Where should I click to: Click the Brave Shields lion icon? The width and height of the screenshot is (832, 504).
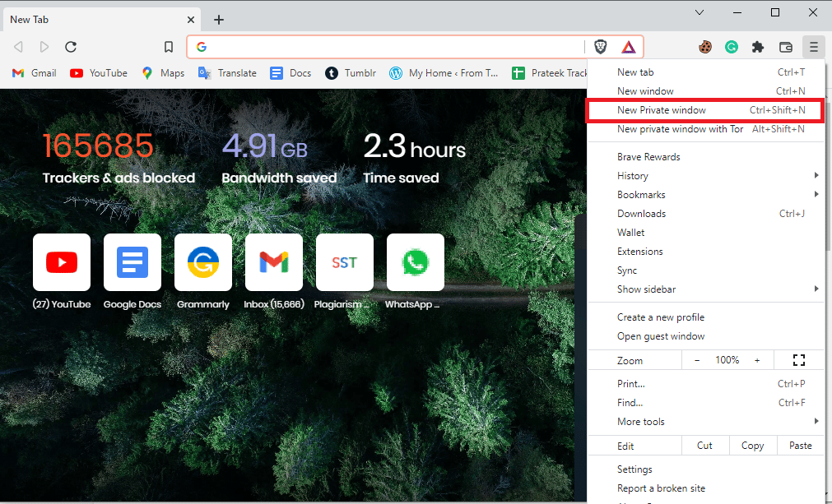point(600,47)
